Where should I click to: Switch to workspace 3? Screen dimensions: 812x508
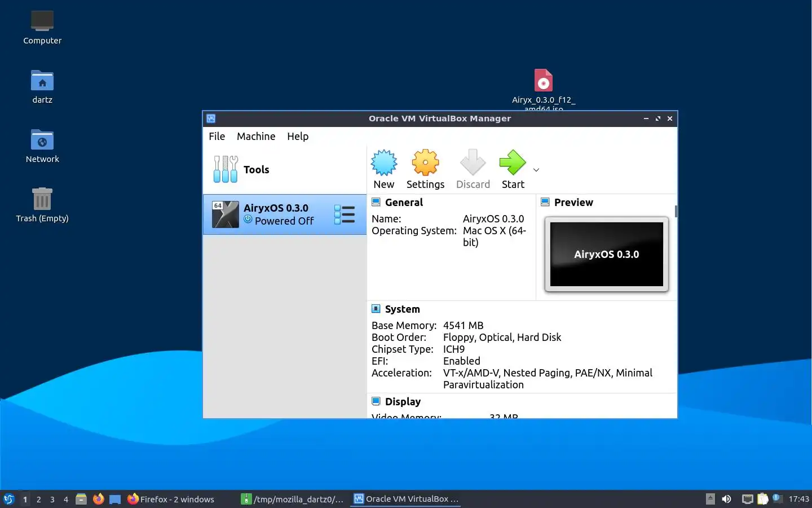(52, 499)
